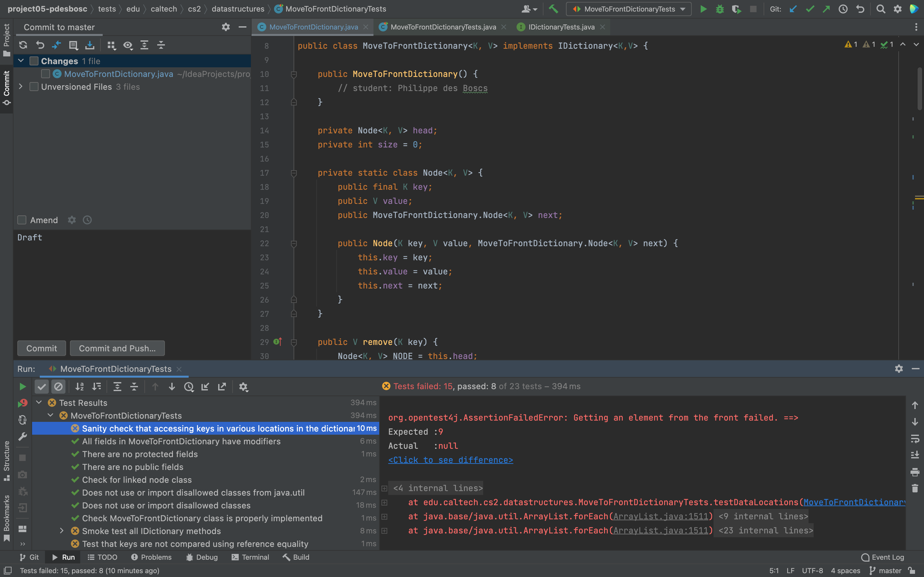Check the Changes group checkbox
This screenshot has height=577, width=924.
(34, 61)
